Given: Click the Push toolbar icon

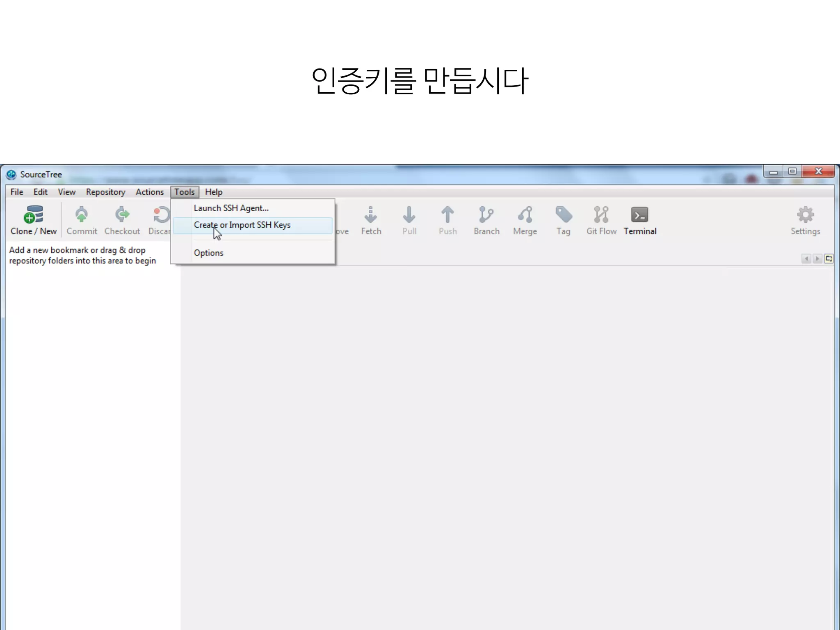Looking at the screenshot, I should [x=447, y=220].
